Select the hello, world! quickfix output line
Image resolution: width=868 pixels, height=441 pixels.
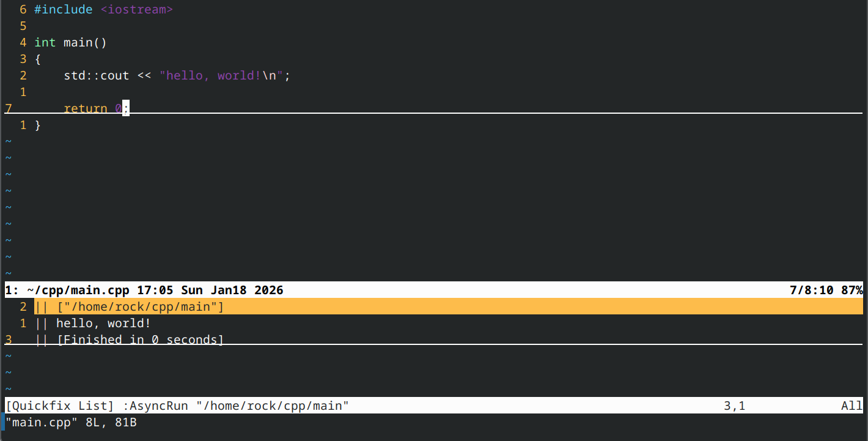click(x=103, y=323)
